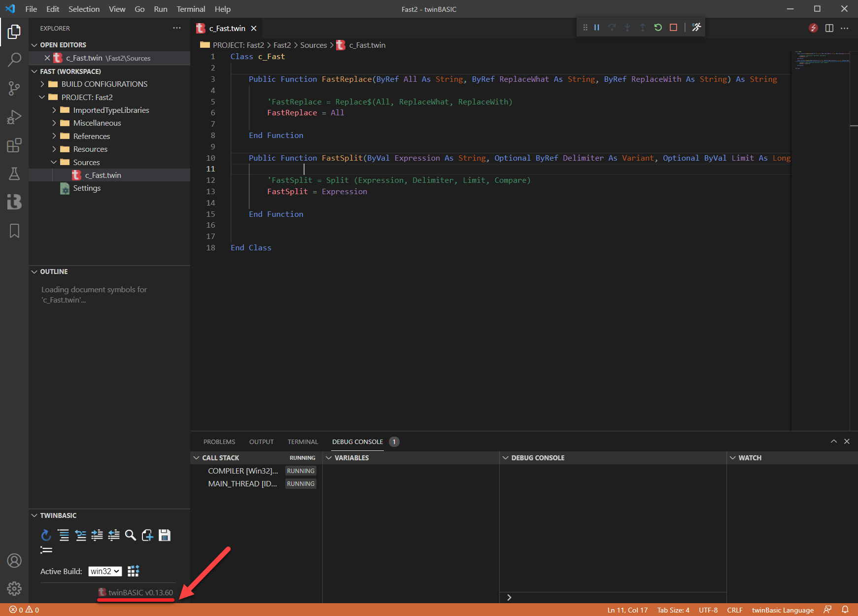The width and height of the screenshot is (858, 616).
Task: Click the CRLF indicator in the status bar
Action: 734,610
